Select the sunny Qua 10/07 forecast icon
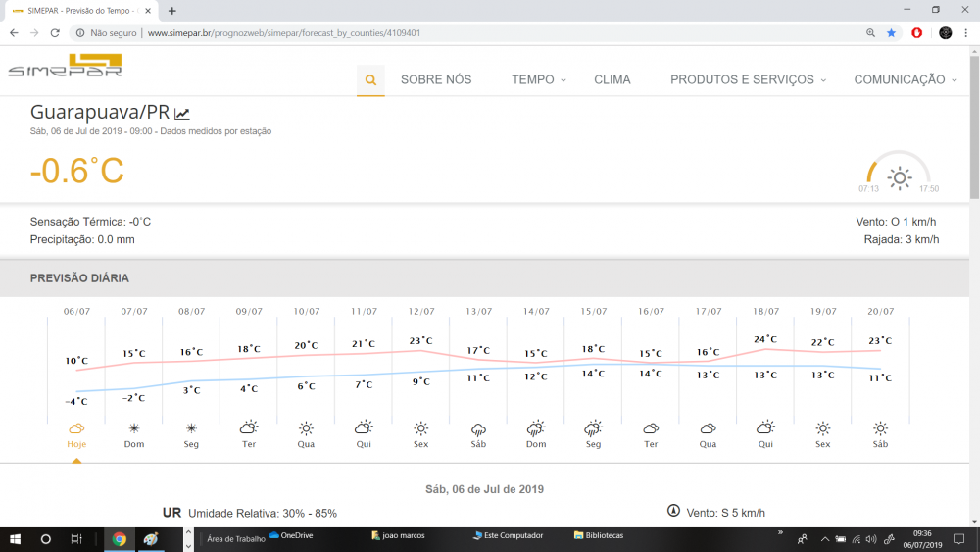The width and height of the screenshot is (980, 552). coord(306,428)
